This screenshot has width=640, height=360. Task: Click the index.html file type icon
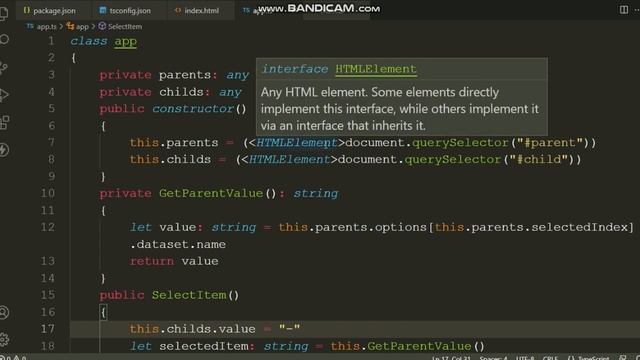[x=178, y=10]
